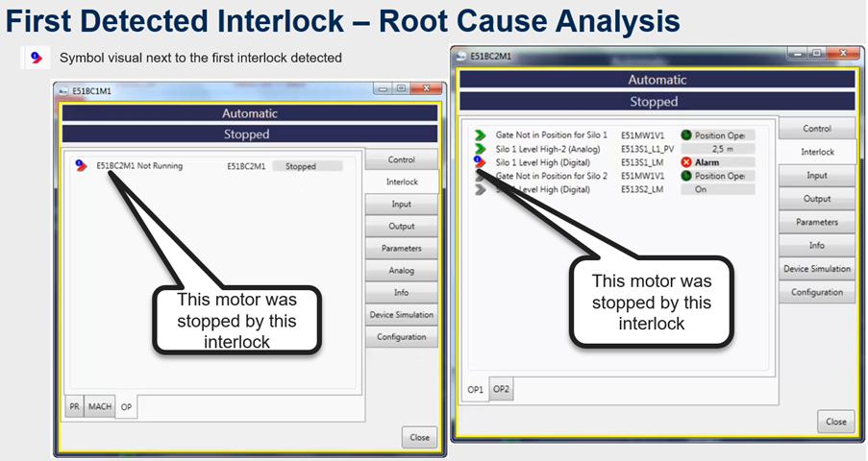Open Input tab in E51BC2M1 window
868x461 pixels.
816,176
